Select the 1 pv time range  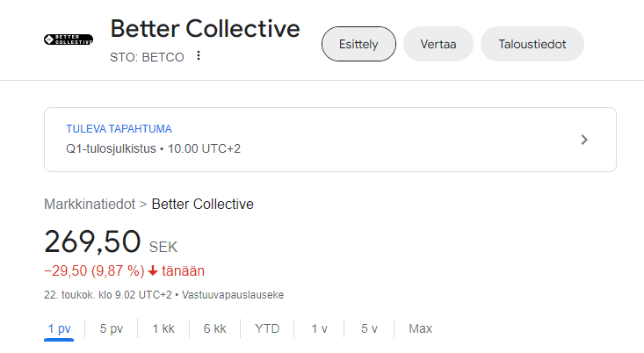point(59,328)
